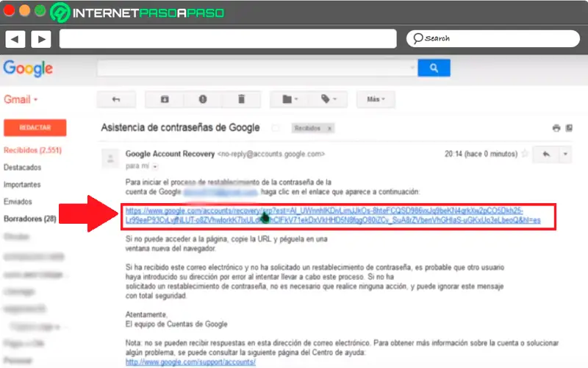Open more reply options dropdown arrow

pos(565,154)
